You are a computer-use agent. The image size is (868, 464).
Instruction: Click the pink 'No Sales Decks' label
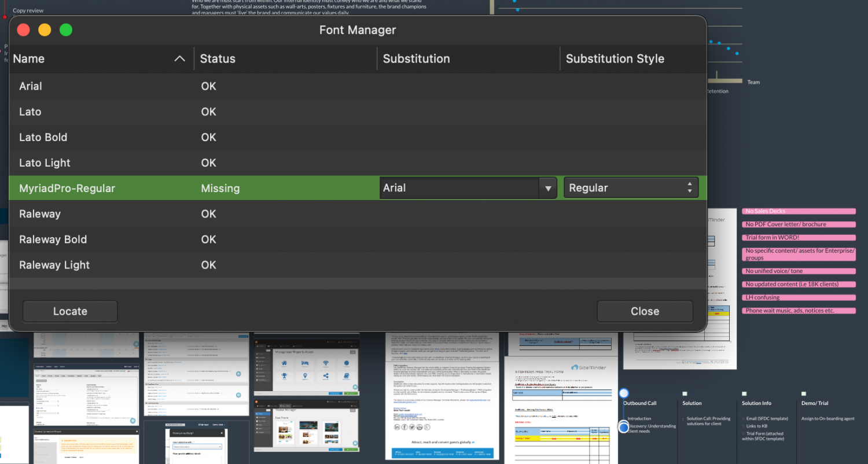point(798,211)
